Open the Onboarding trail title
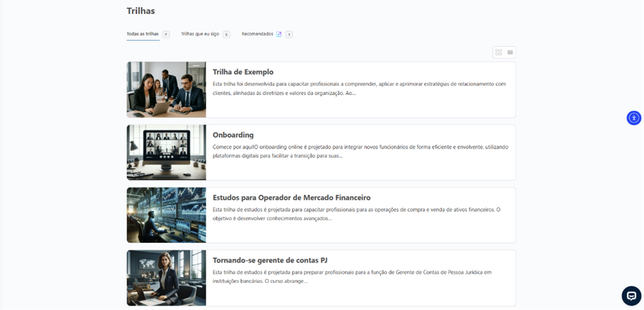This screenshot has width=644, height=310. pos(233,135)
